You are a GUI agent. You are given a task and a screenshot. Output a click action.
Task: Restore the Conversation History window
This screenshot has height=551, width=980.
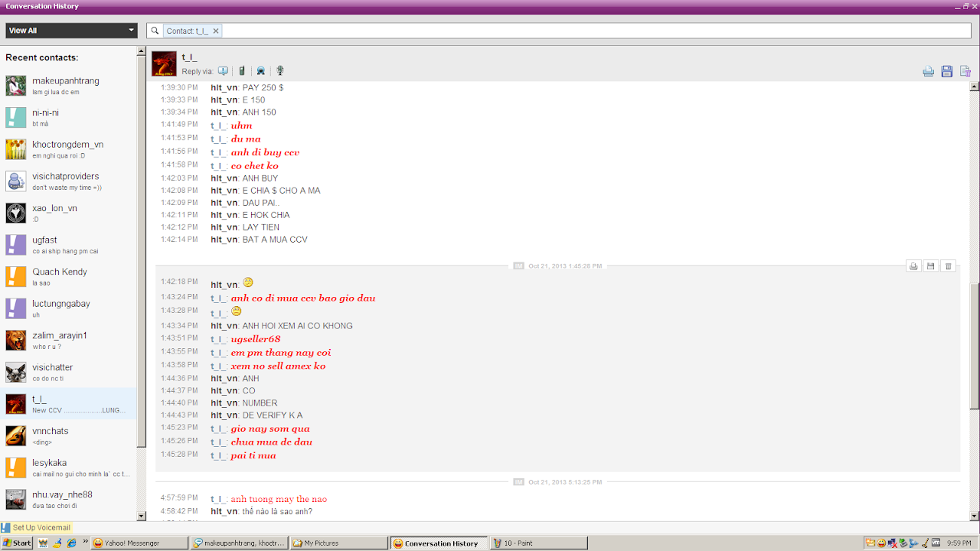tap(966, 6)
